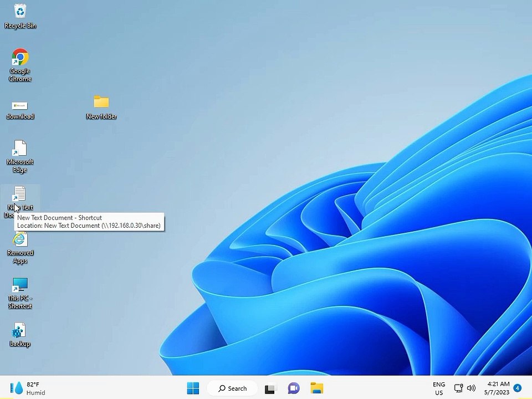Select the backup file icon
Screen dimensions: 532x399
point(20,335)
